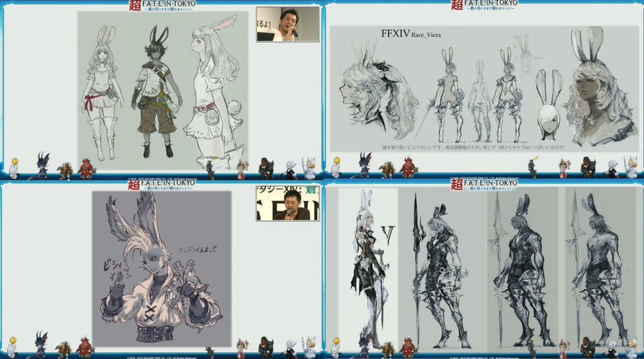Click the small white-haired bunny head sketch
This screenshot has height=359, width=644.
pos(550,105)
